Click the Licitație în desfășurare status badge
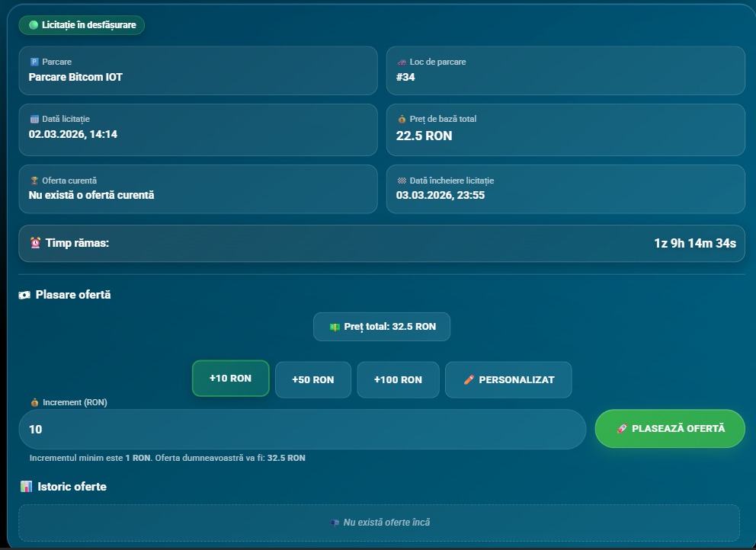The width and height of the screenshot is (756, 550). [x=82, y=25]
